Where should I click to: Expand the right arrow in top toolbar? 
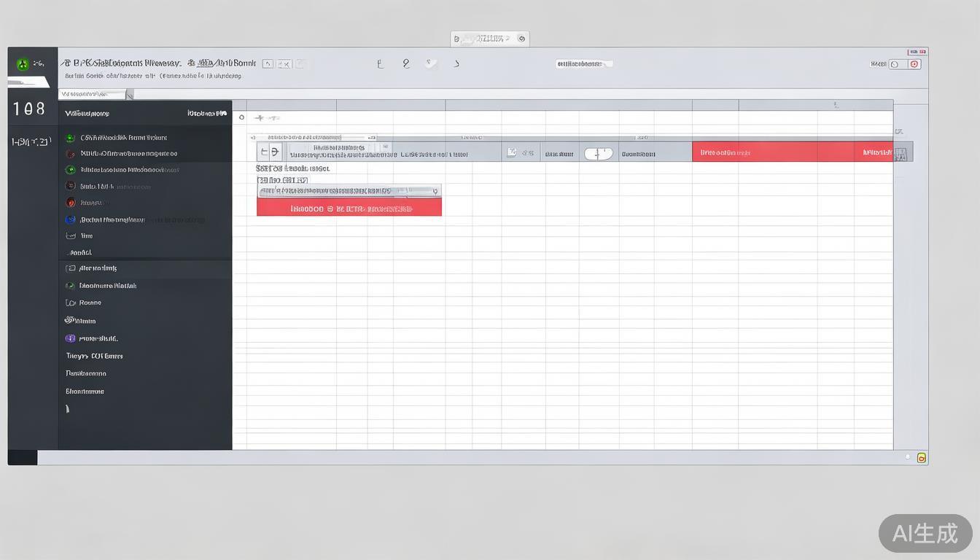pyautogui.click(x=456, y=64)
